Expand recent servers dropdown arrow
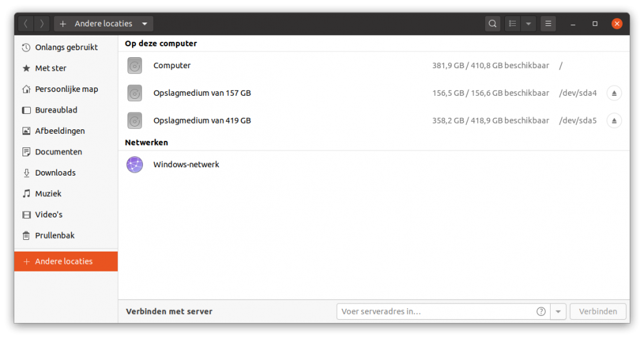 [x=558, y=311]
